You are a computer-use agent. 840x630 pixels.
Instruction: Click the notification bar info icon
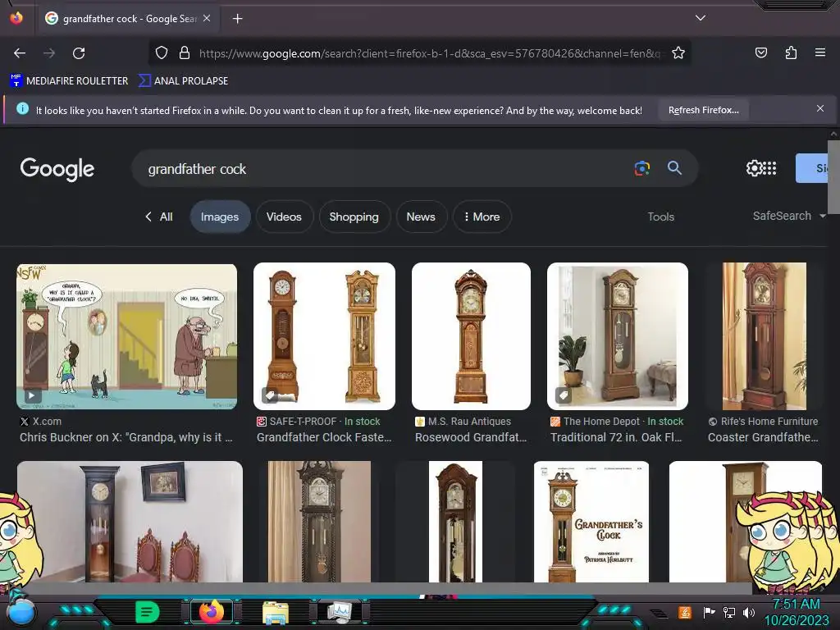(x=22, y=109)
